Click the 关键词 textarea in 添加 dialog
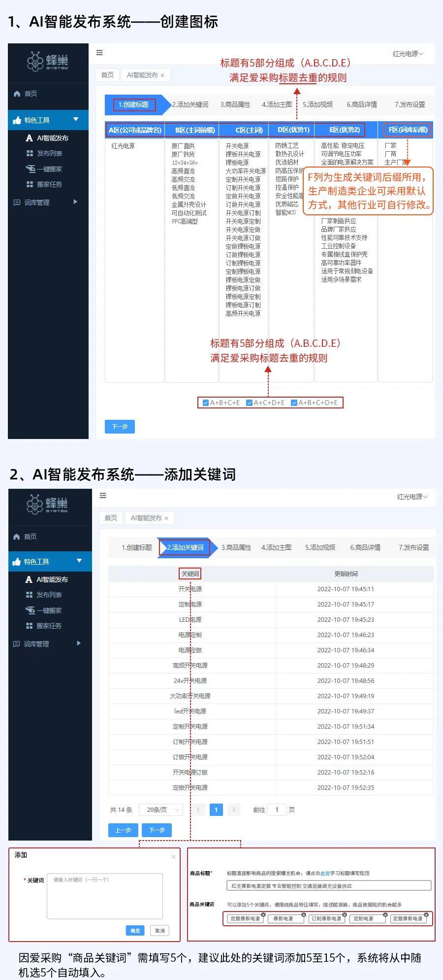 (105, 896)
